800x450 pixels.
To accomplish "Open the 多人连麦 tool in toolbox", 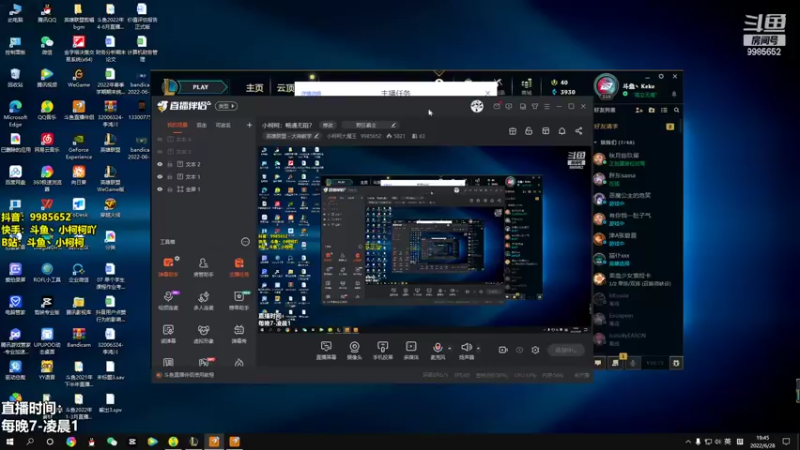I will pyautogui.click(x=203, y=300).
